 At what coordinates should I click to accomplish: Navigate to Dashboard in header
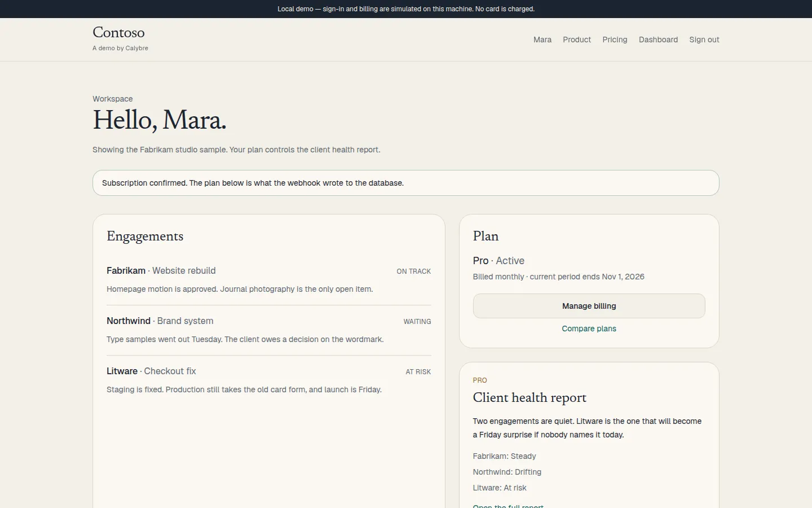coord(658,40)
